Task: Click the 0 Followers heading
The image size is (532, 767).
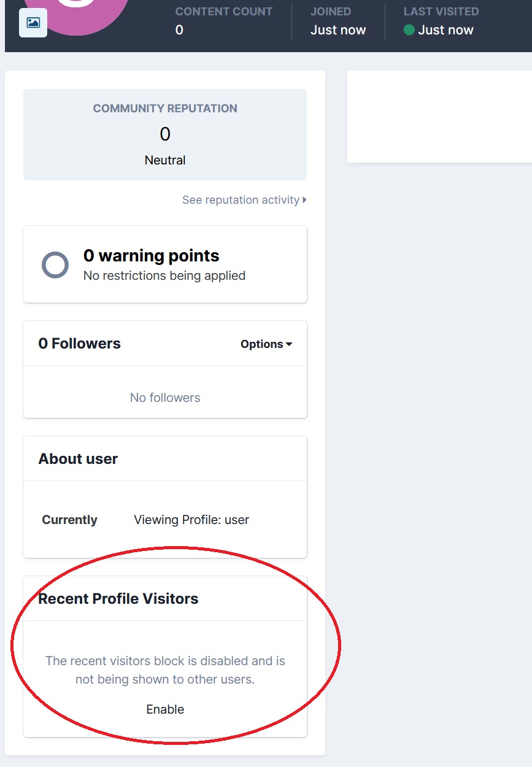Action: [80, 344]
